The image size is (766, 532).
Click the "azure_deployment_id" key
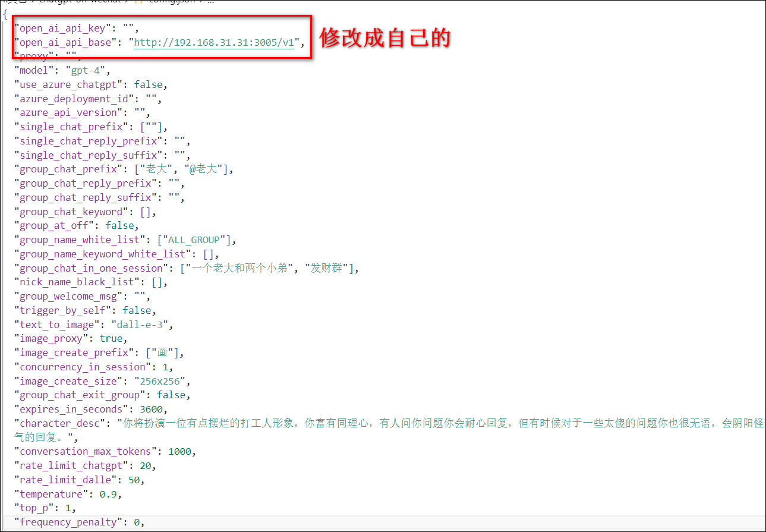coord(74,99)
